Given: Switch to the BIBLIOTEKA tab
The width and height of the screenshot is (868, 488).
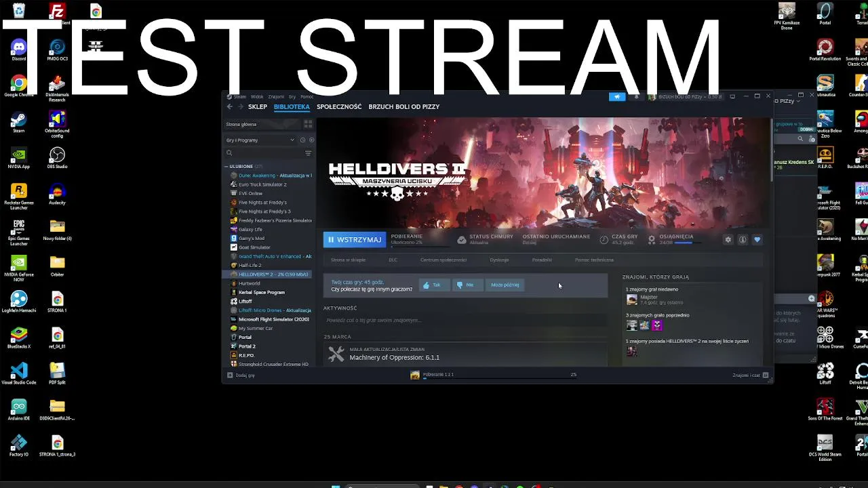Looking at the screenshot, I should coord(292,106).
